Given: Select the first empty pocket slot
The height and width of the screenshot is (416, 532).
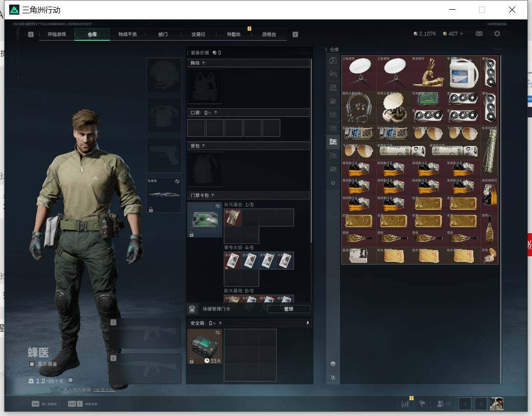Looking at the screenshot, I should (196, 128).
